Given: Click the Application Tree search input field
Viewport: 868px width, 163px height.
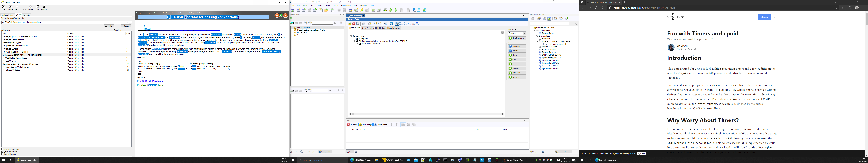Looking at the screenshot, I should pos(425,33).
